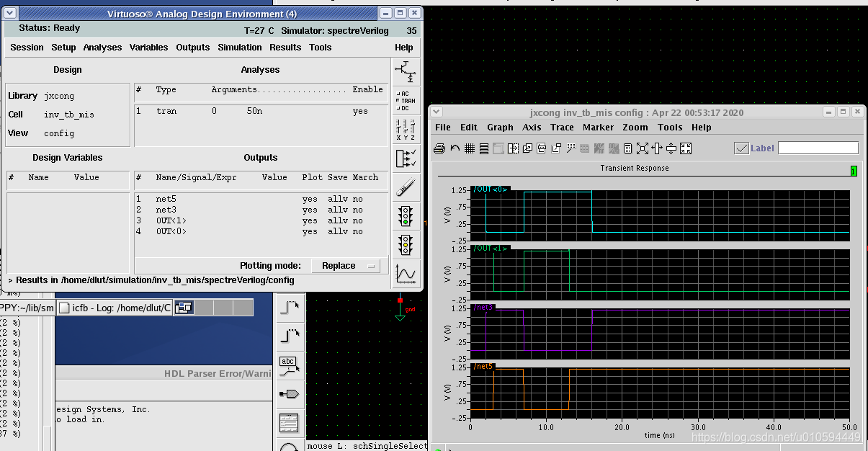Image resolution: width=868 pixels, height=451 pixels.
Task: Click the /net5 trace label
Action: pyautogui.click(x=483, y=366)
